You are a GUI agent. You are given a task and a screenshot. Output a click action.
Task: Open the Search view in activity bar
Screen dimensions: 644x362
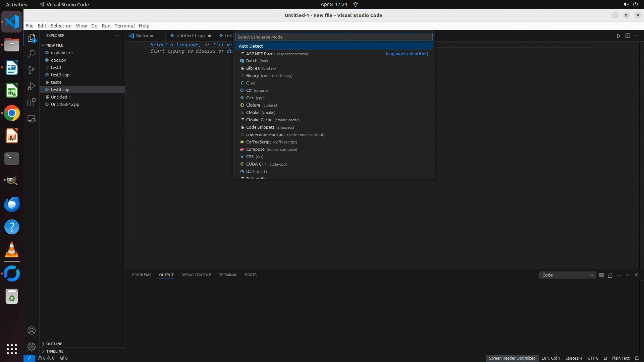(32, 54)
